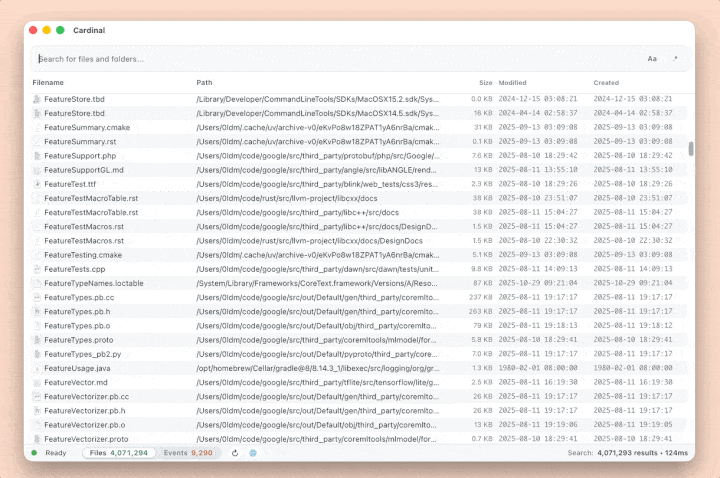Select the FeatureVectorizer.proto filename
Screen dimensions: 720x478
tap(86, 439)
